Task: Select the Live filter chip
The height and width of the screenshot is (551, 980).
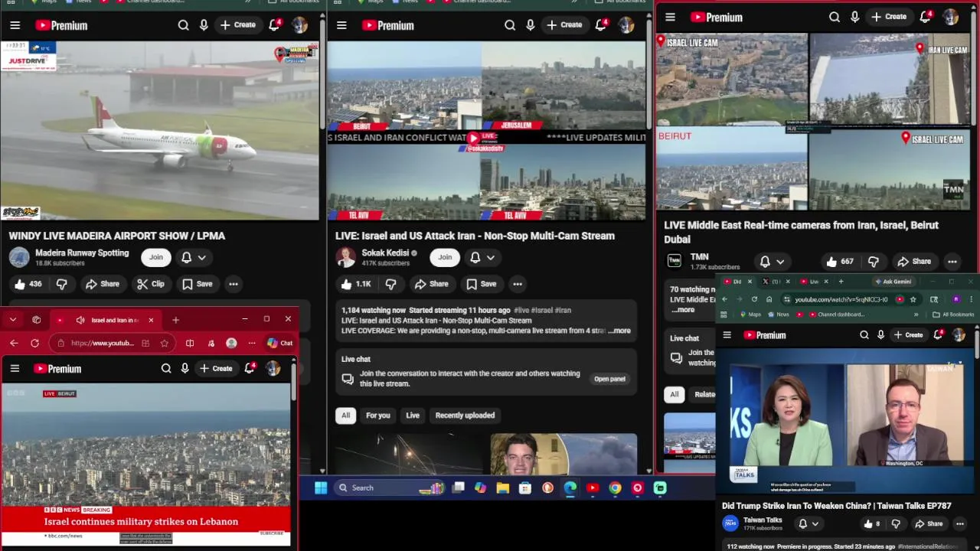Action: pyautogui.click(x=413, y=415)
